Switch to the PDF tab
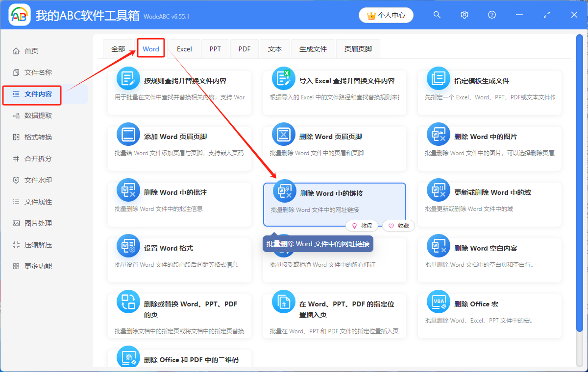 click(244, 48)
